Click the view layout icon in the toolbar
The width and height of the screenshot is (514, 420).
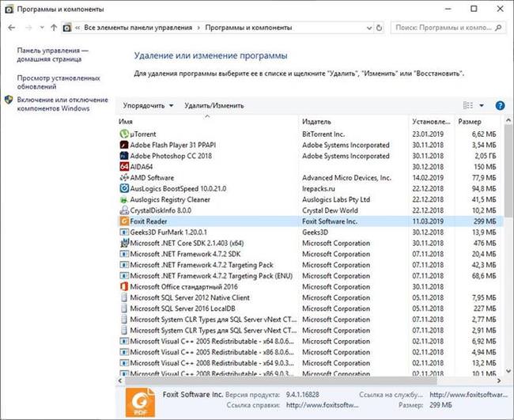(468, 105)
